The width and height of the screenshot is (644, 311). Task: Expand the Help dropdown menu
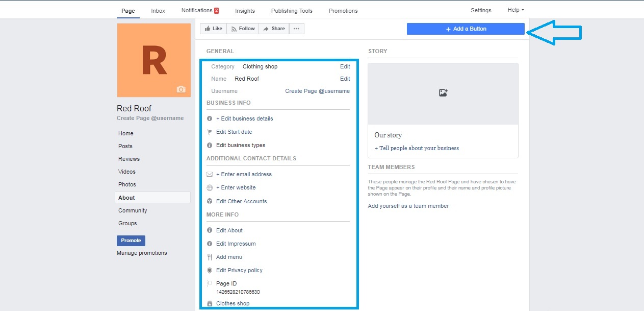coord(516,10)
